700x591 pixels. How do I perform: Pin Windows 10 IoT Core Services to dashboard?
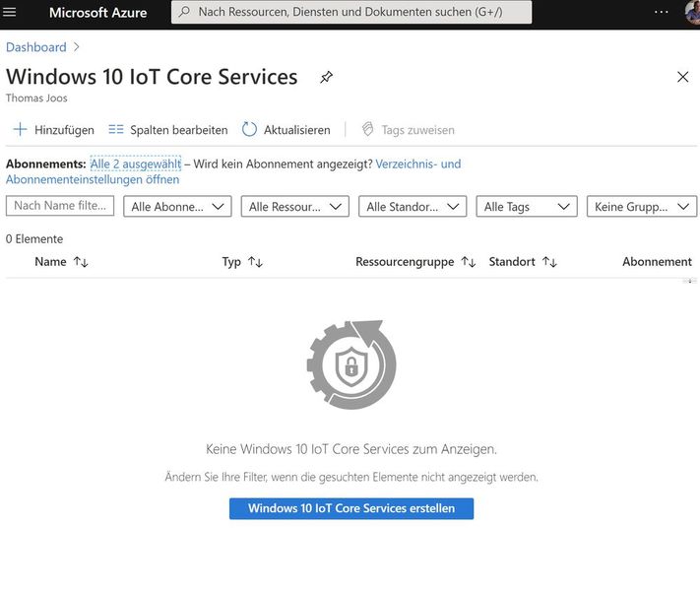click(x=326, y=77)
